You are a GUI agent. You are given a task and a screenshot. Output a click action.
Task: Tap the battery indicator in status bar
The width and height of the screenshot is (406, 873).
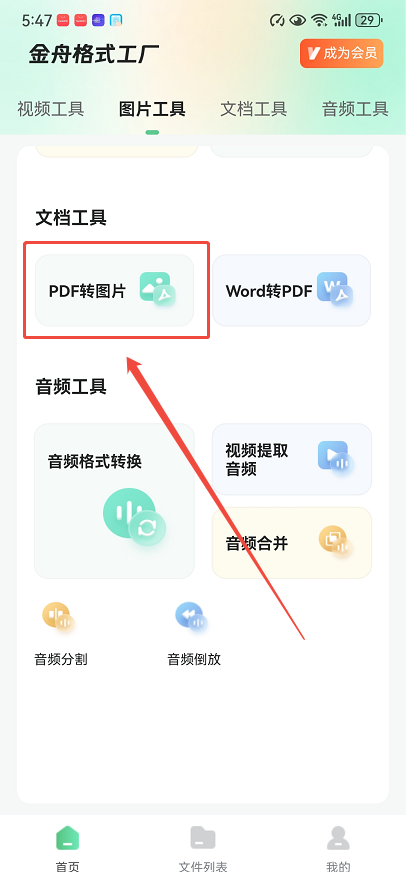pos(368,21)
